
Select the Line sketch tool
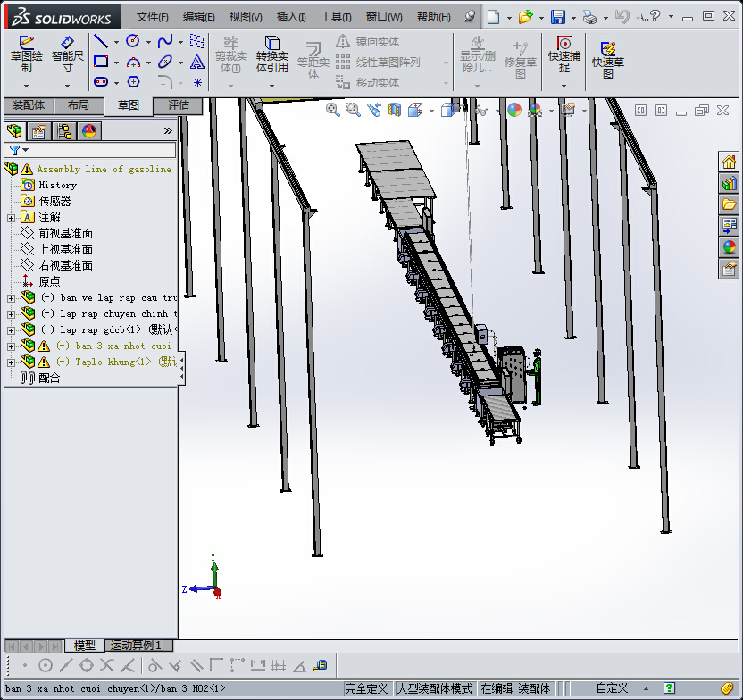click(100, 41)
